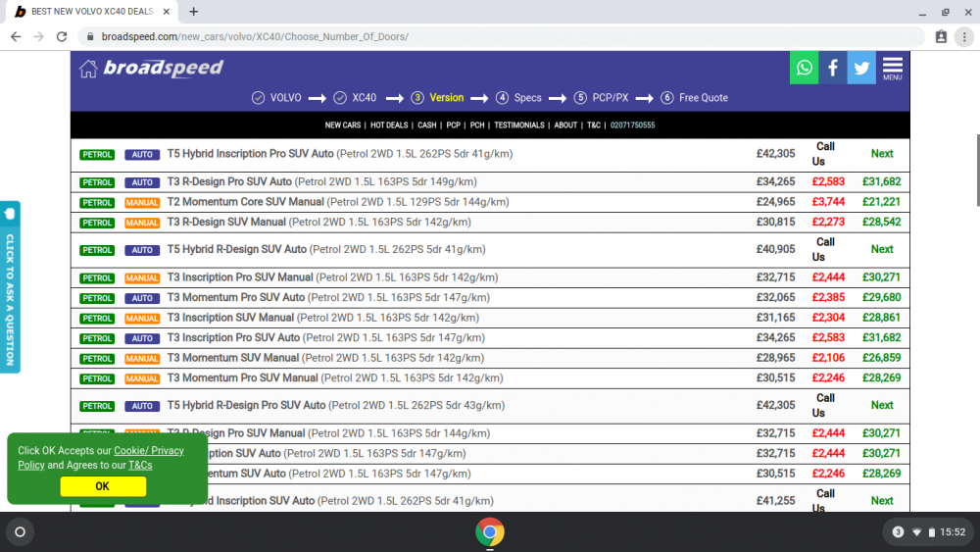Open the T&Cs link in cookie box
Screen dimensions: 980x552
(140, 465)
